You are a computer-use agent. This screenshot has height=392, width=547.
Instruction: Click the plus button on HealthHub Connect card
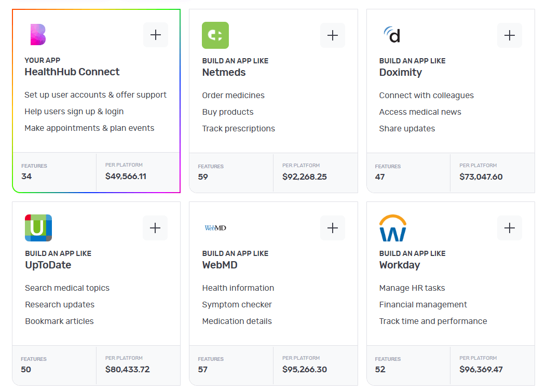(156, 35)
